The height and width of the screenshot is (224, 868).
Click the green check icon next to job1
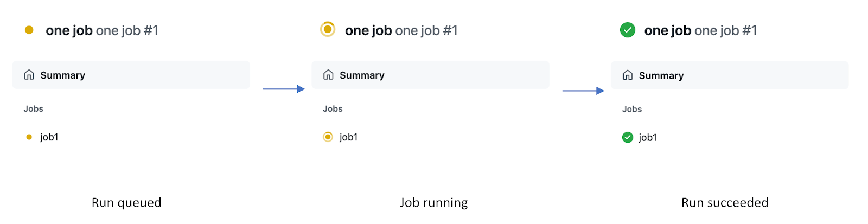coord(628,137)
